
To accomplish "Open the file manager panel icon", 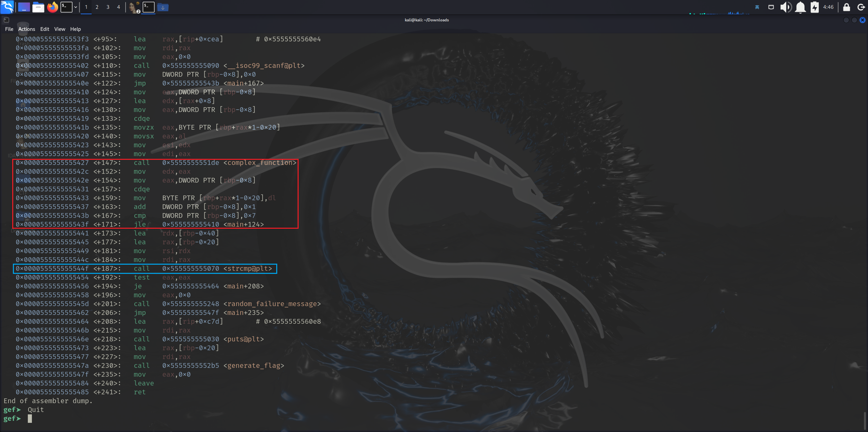I will pyautogui.click(x=38, y=7).
